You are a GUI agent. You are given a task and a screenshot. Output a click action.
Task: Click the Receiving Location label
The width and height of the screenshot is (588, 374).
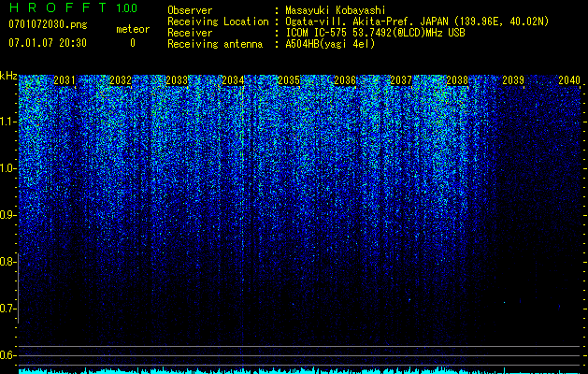(218, 22)
